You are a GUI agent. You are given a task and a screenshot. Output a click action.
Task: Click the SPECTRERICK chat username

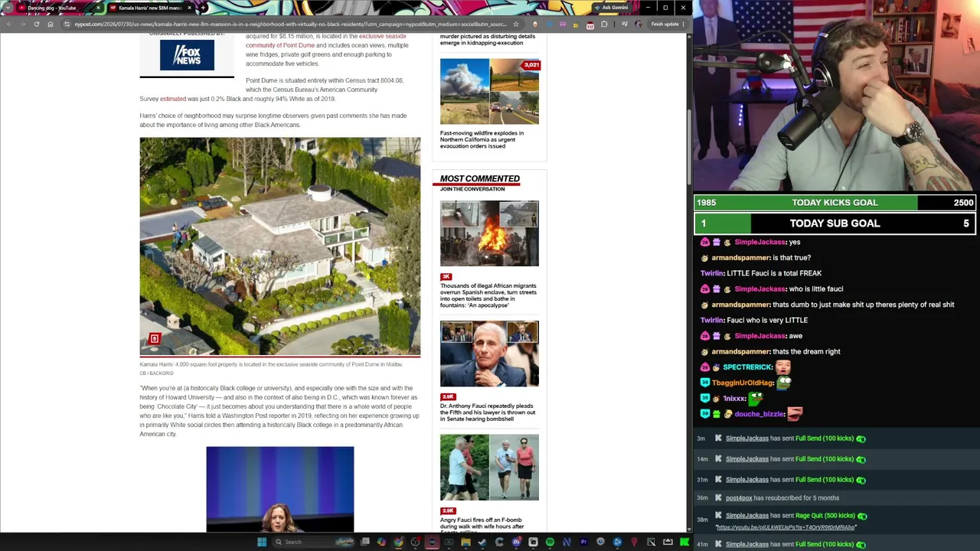747,367
